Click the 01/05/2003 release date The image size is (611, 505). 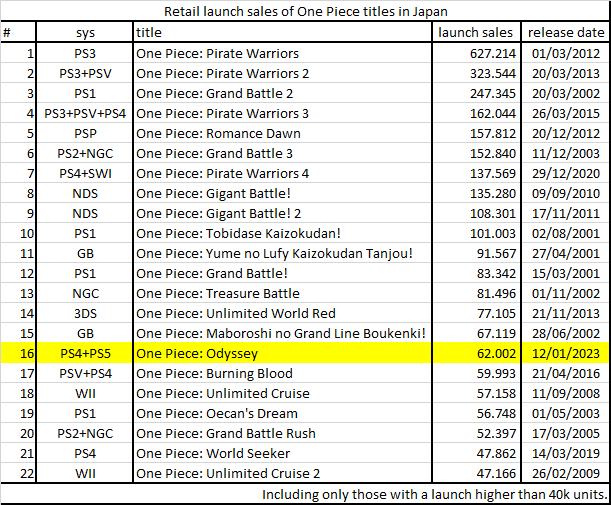[x=566, y=413]
